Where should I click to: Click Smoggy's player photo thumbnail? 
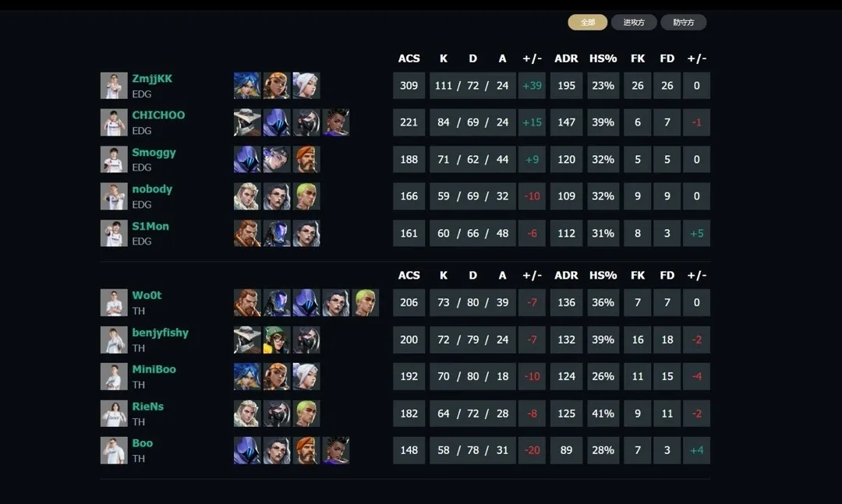click(x=114, y=160)
